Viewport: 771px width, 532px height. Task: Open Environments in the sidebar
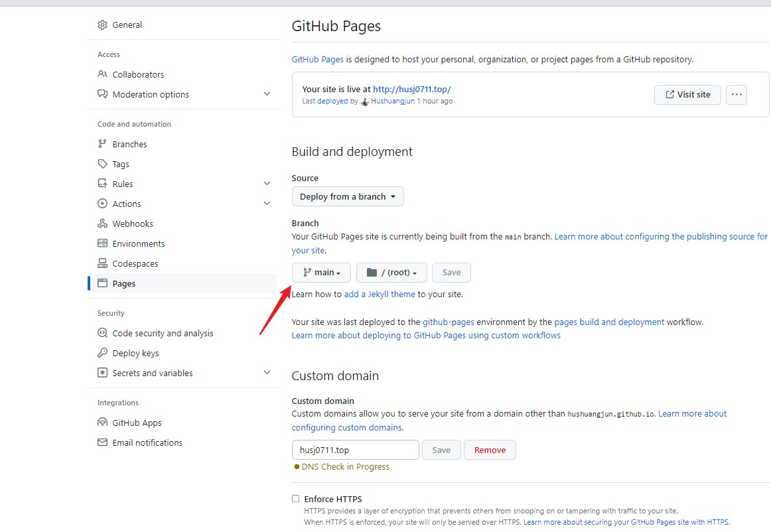(x=184, y=243)
